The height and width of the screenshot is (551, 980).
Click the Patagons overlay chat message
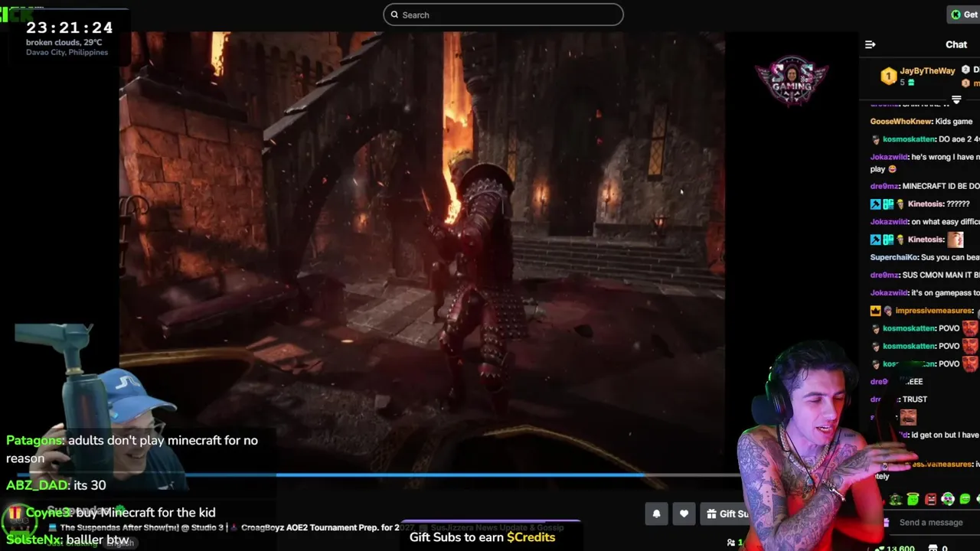[132, 449]
